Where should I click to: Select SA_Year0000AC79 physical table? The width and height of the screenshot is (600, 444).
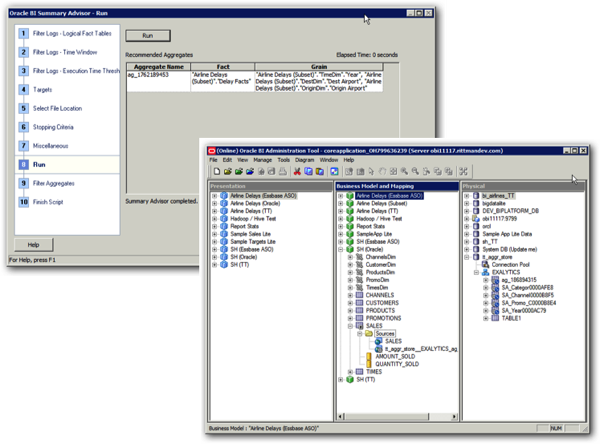[x=524, y=310]
